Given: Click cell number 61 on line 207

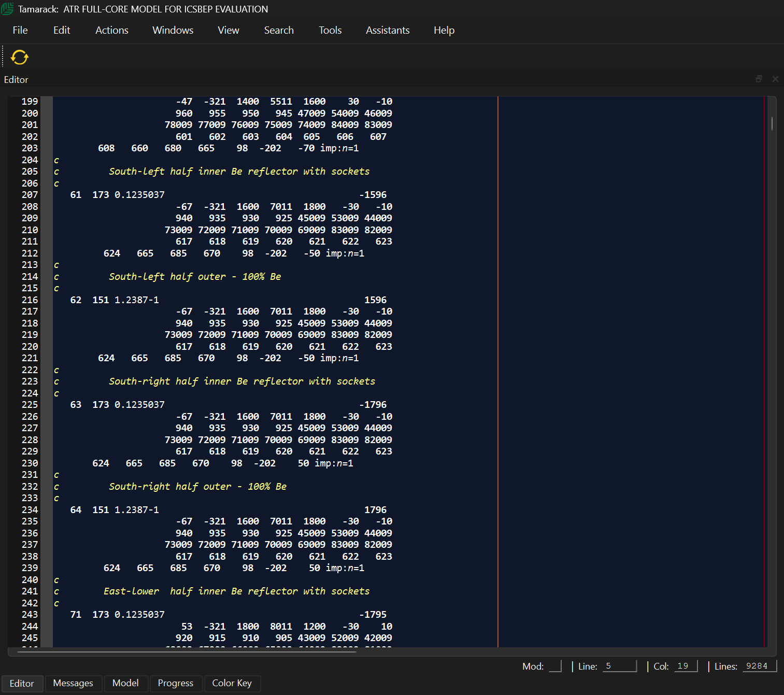Looking at the screenshot, I should tap(76, 195).
